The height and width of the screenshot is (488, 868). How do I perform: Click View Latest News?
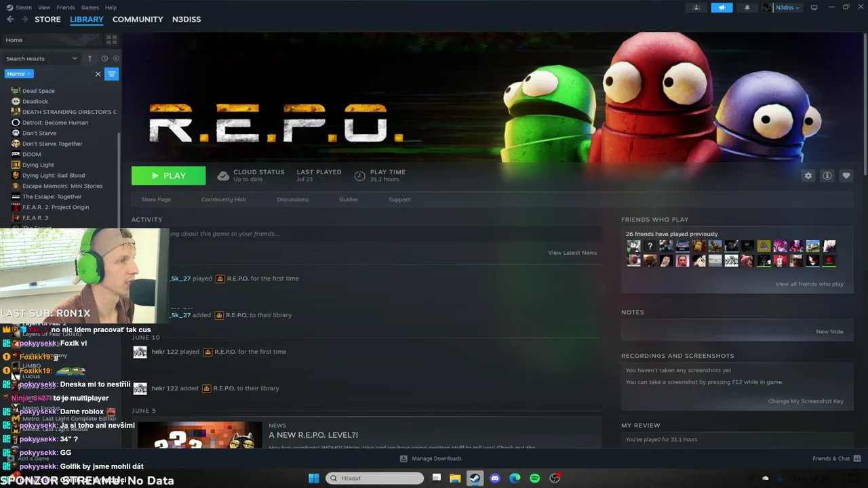pyautogui.click(x=572, y=253)
